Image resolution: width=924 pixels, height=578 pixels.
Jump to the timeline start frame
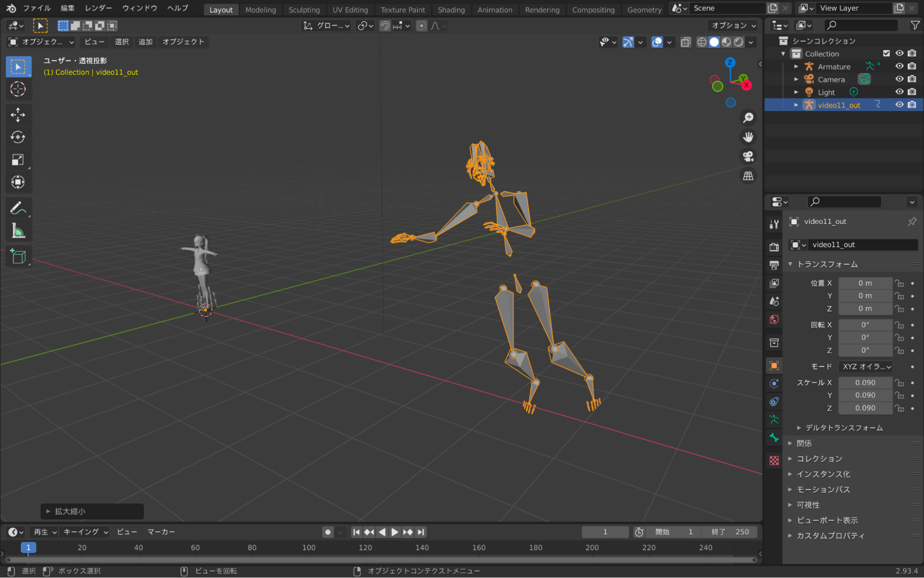tap(356, 532)
